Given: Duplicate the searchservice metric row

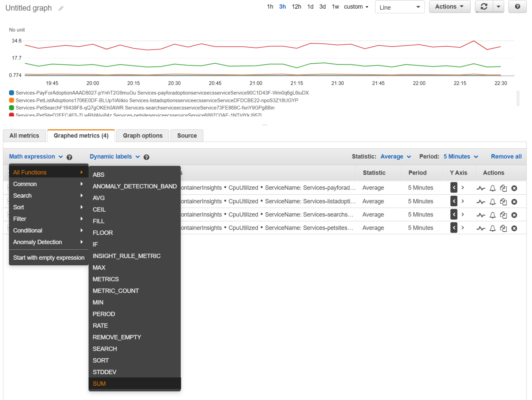Looking at the screenshot, I should [503, 215].
